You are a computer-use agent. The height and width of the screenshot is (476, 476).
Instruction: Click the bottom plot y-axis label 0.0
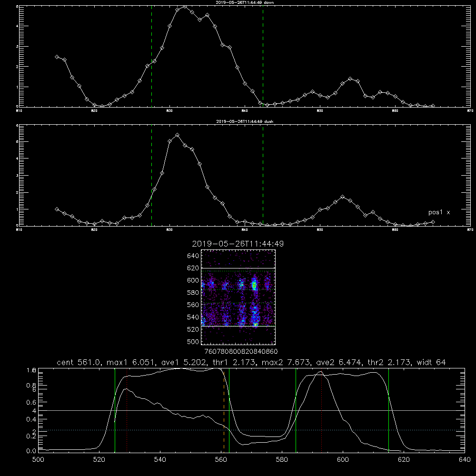pyautogui.click(x=31, y=451)
